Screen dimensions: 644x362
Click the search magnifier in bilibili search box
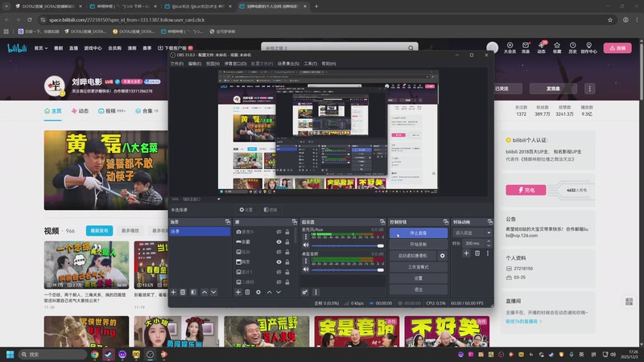411,48
